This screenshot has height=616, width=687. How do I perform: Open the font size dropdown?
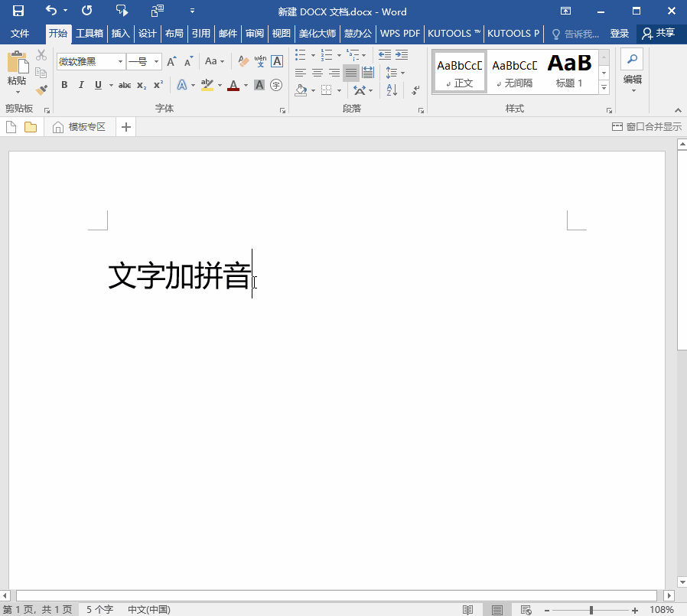(157, 61)
